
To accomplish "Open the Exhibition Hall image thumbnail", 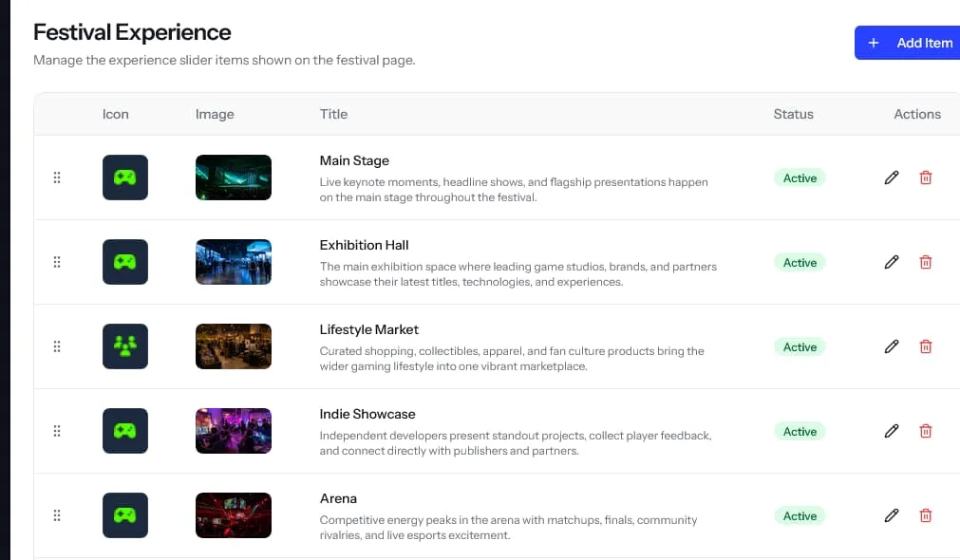I will click(234, 262).
